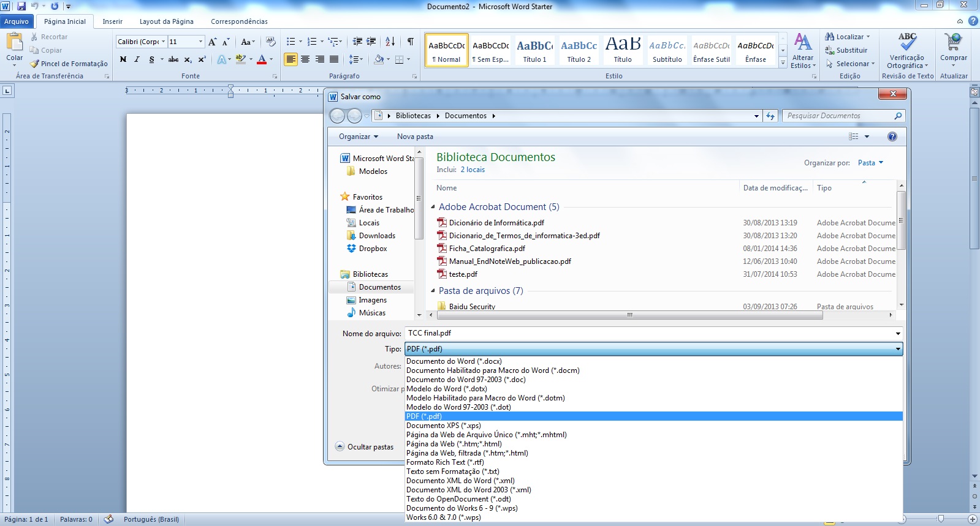This screenshot has height=526, width=980.
Task: Click the subscript x₂ icon
Action: coord(188,59)
